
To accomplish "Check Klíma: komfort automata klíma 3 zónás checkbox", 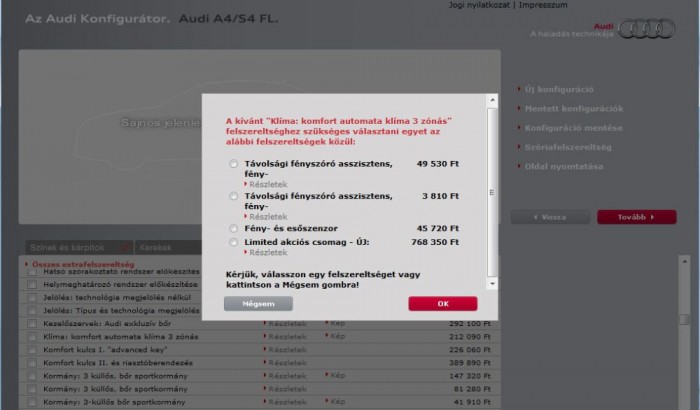I will point(32,337).
